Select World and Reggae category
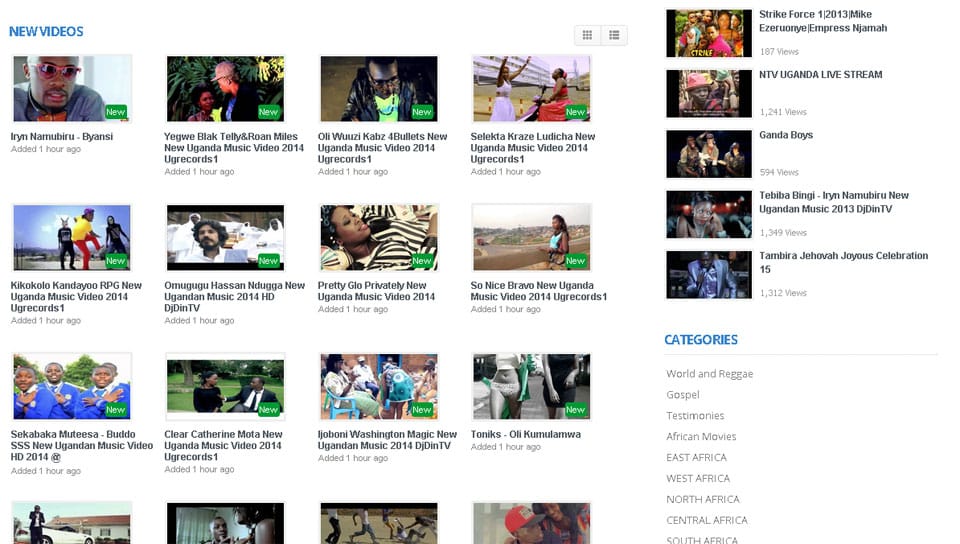The height and width of the screenshot is (544, 960). (709, 374)
